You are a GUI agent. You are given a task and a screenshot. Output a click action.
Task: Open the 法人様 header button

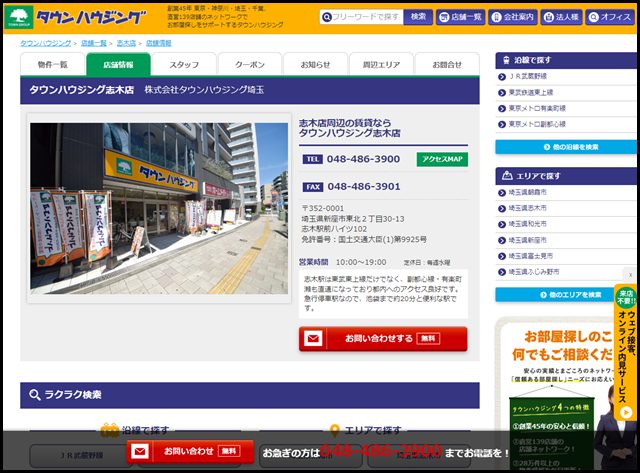[x=562, y=17]
